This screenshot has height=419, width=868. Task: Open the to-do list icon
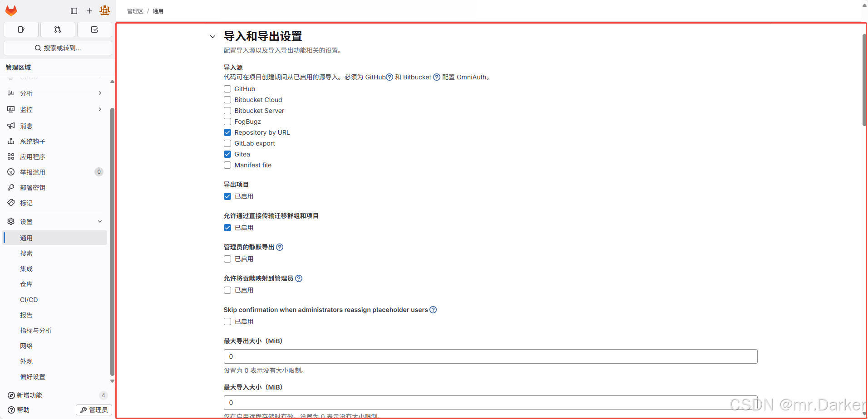[94, 29]
